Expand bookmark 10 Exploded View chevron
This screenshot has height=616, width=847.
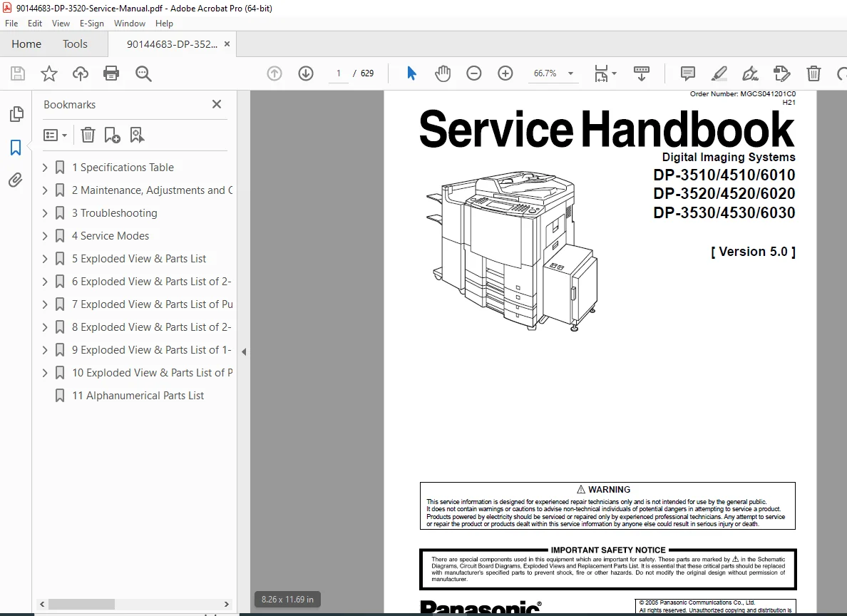[x=46, y=373]
